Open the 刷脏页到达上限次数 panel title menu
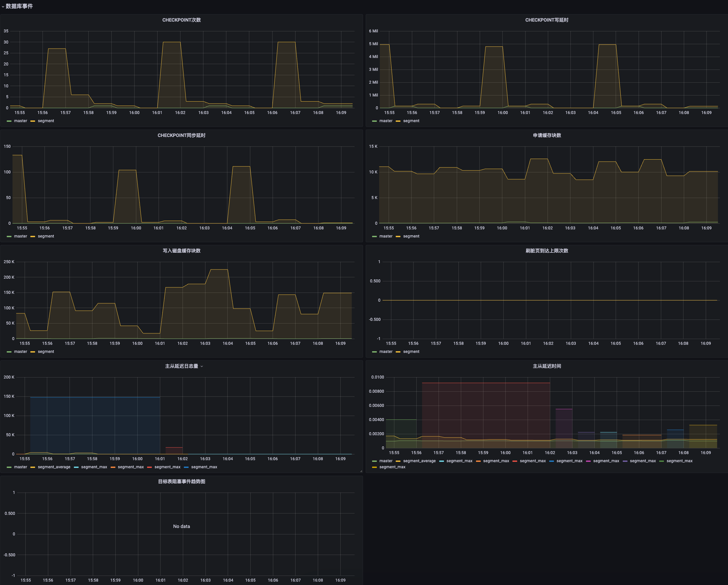This screenshot has height=585, width=728. 547,251
